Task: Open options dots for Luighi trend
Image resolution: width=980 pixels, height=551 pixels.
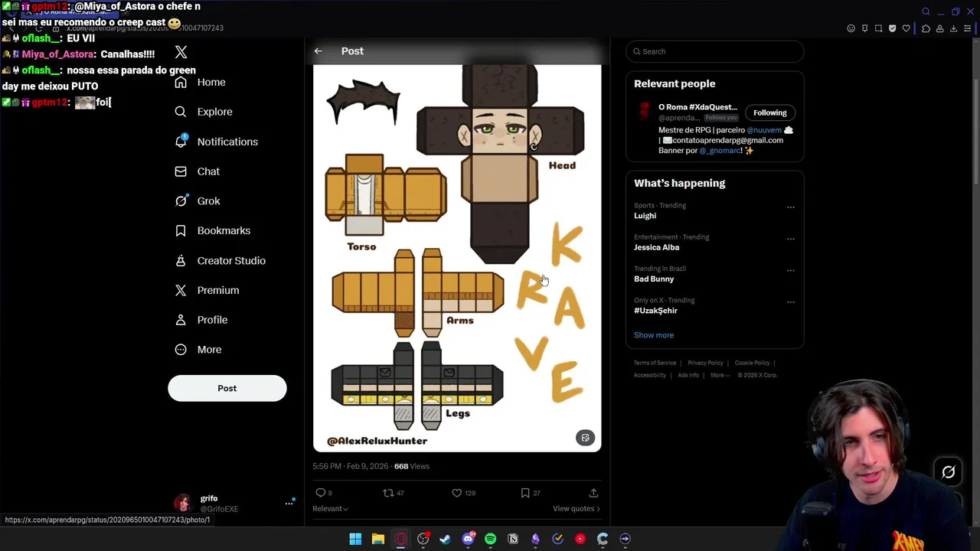Action: pos(791,207)
